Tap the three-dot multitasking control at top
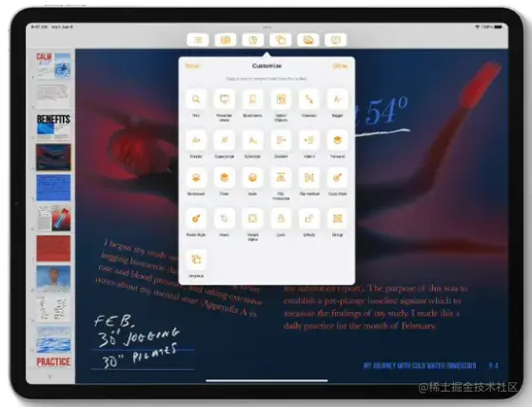 [x=267, y=28]
